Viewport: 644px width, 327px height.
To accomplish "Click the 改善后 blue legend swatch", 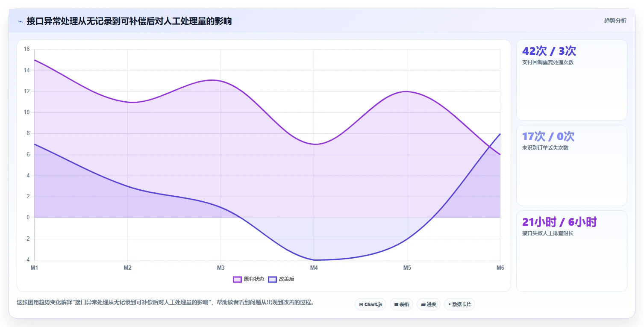I will tap(273, 280).
